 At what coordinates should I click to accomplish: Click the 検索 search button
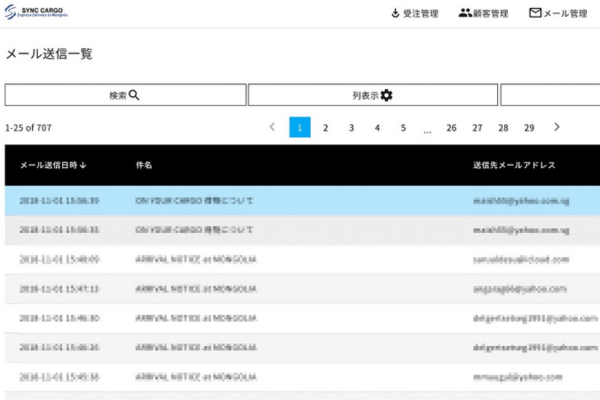pos(125,95)
